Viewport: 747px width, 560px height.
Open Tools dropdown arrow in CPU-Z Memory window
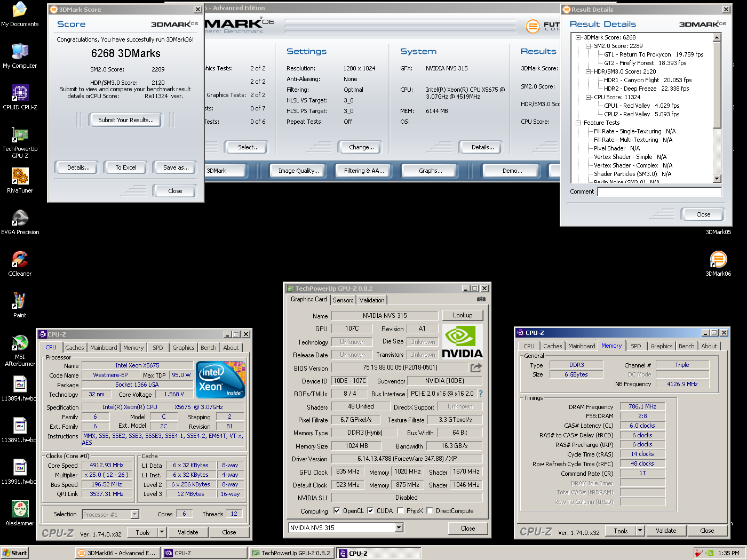click(640, 531)
